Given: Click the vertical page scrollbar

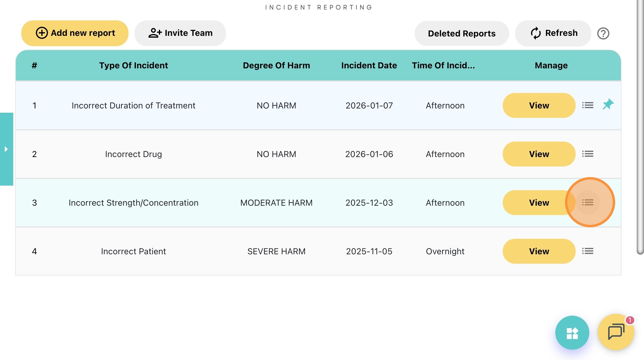Looking at the screenshot, I should (640, 128).
